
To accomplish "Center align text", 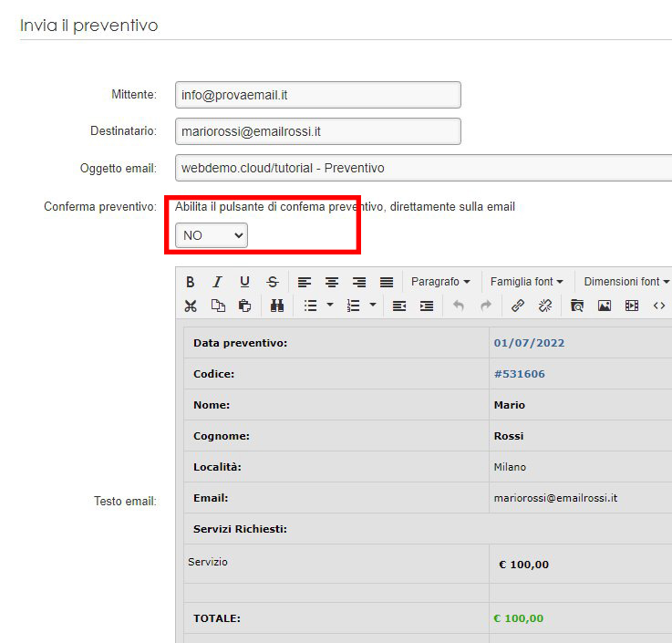I will [332, 282].
